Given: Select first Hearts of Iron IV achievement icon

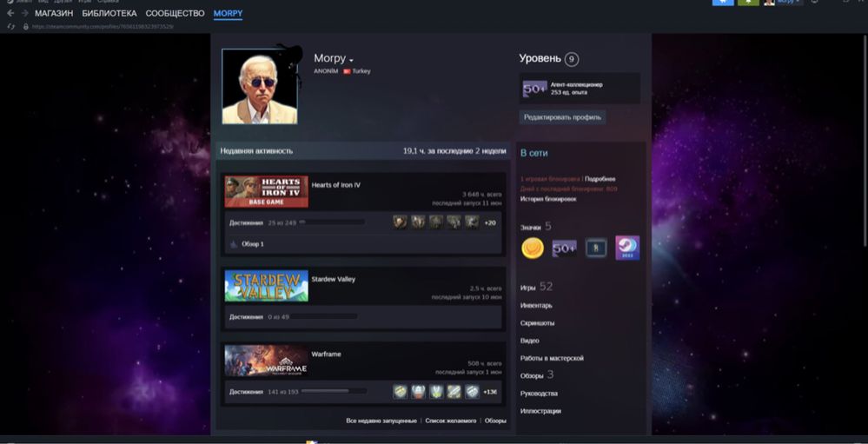Looking at the screenshot, I should [401, 222].
